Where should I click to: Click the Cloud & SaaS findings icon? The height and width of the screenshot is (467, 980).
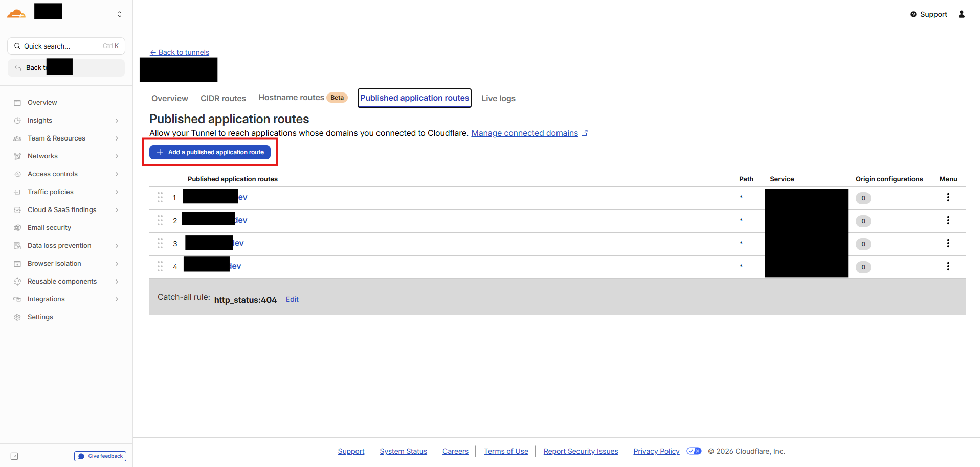click(x=17, y=210)
